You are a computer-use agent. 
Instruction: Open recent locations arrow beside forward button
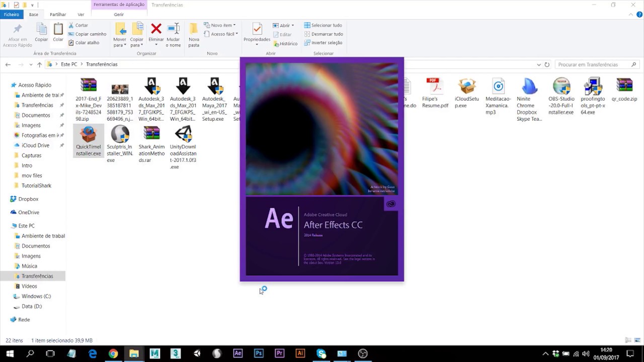[x=31, y=64]
